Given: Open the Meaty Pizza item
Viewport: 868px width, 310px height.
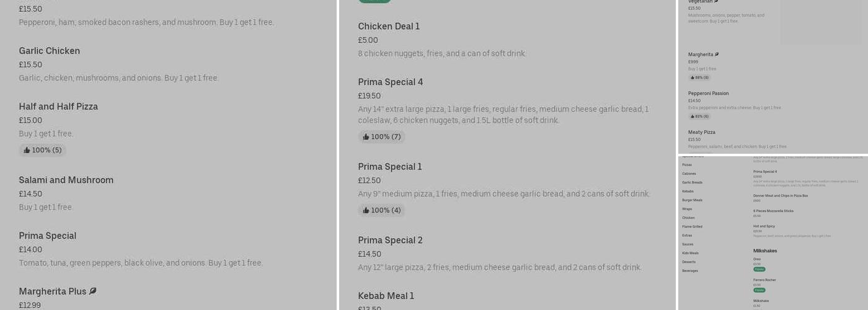Looking at the screenshot, I should point(702,132).
